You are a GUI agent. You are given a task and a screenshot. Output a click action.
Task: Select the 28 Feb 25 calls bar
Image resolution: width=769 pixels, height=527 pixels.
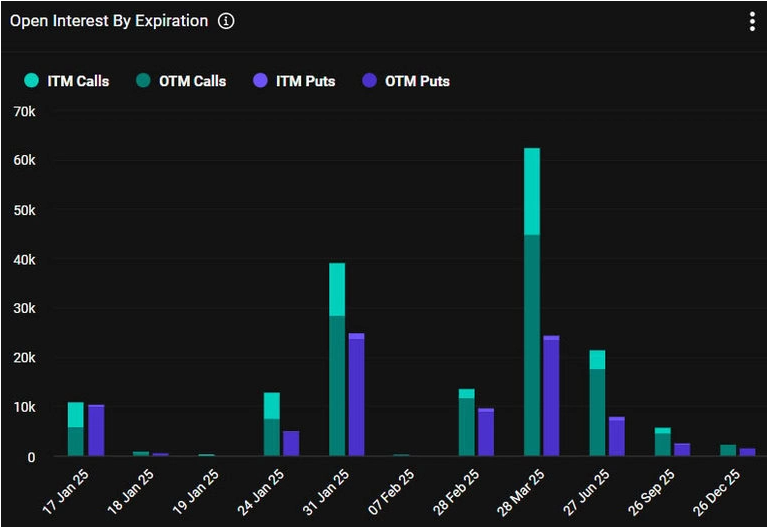[466, 423]
